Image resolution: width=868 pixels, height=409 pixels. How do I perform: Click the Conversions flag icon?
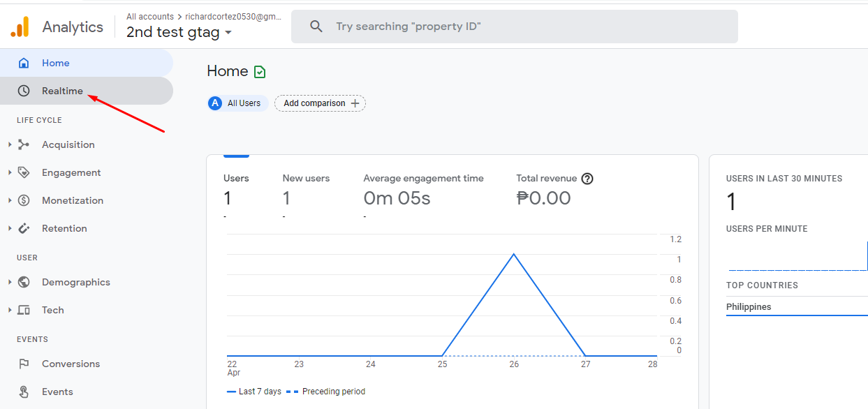[24, 364]
